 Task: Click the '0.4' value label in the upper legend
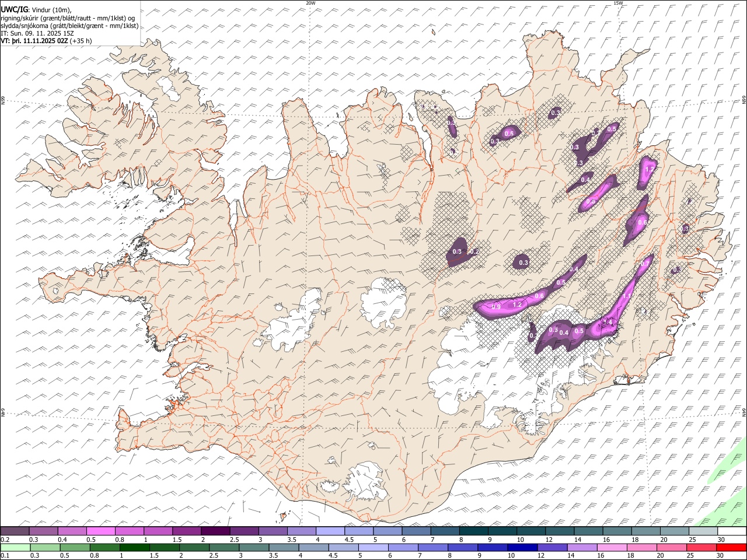pos(63,540)
